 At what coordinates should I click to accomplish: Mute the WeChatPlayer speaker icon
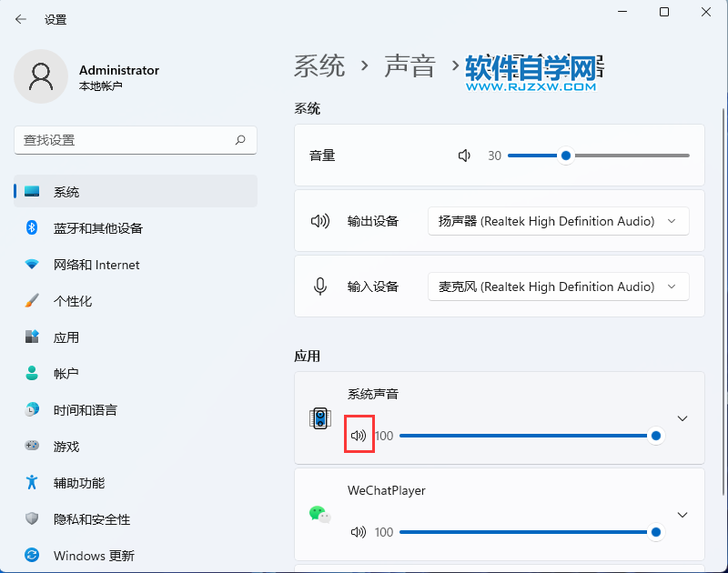click(359, 532)
